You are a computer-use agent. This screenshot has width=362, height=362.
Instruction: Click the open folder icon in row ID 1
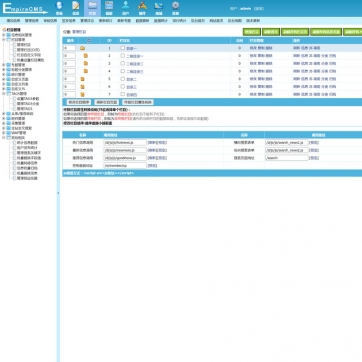82,48
